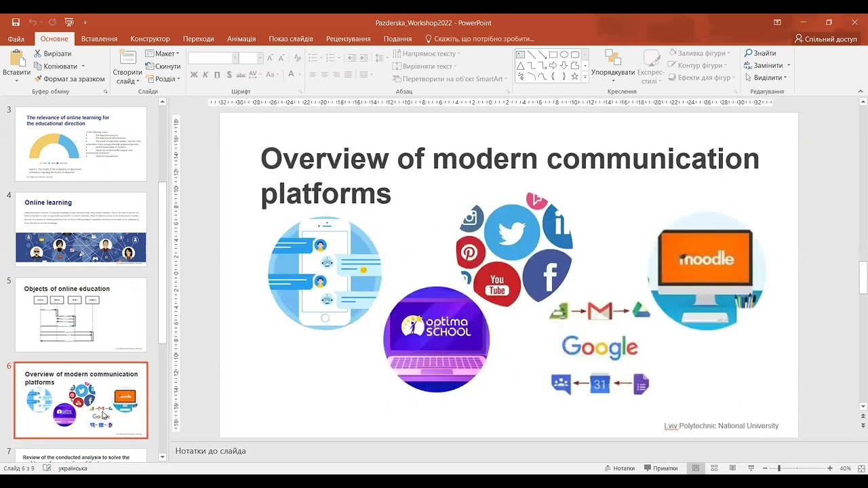Save the presentation with the floppy disk icon
The height and width of the screenshot is (488, 868).
(16, 22)
